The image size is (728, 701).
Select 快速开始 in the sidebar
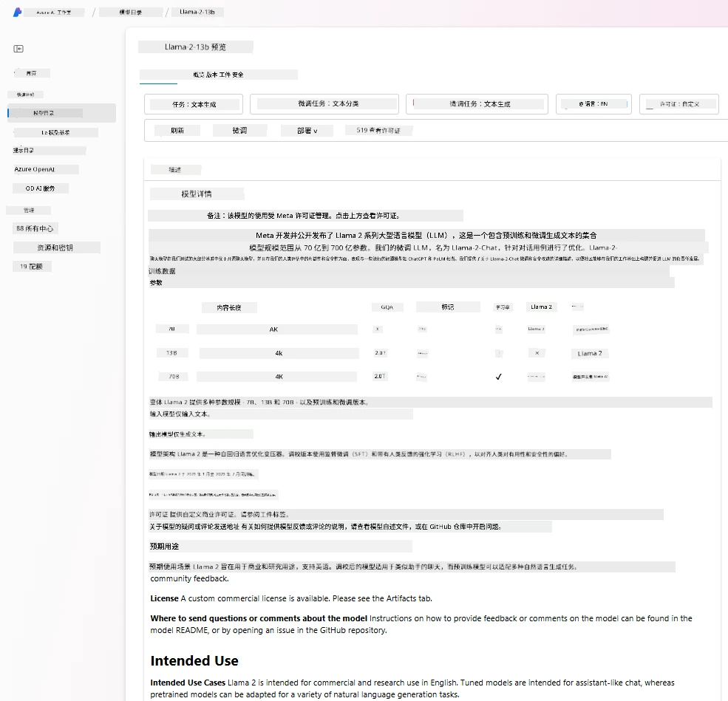(26, 94)
